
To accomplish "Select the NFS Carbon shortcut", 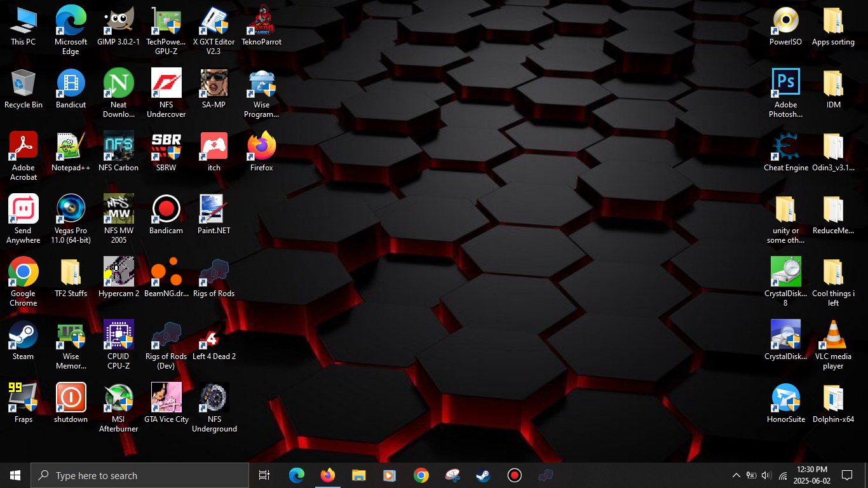I will point(118,147).
